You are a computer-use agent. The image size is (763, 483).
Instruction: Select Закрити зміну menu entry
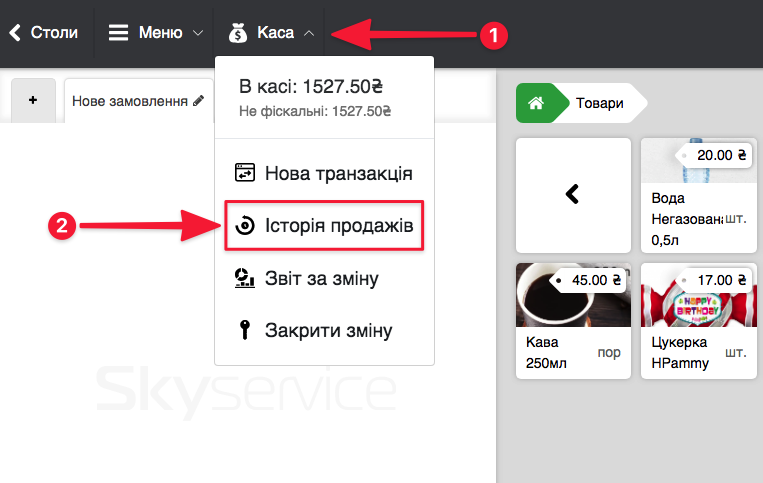[328, 331]
